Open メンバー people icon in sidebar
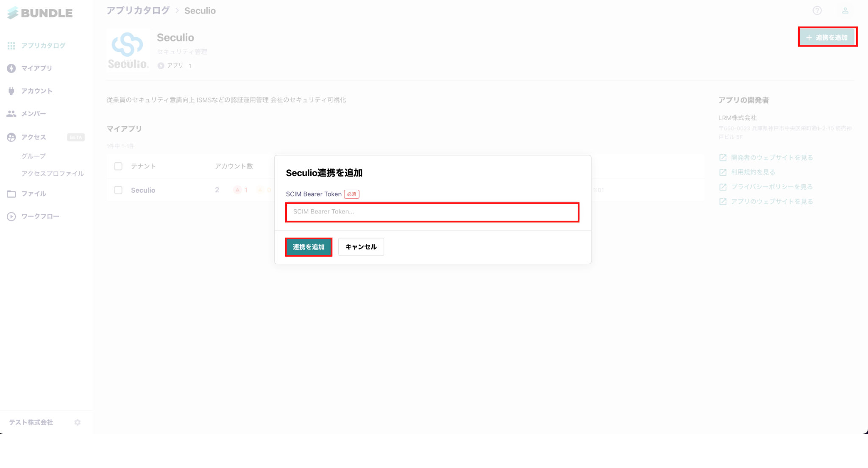Image resolution: width=868 pixels, height=468 pixels. (x=11, y=114)
